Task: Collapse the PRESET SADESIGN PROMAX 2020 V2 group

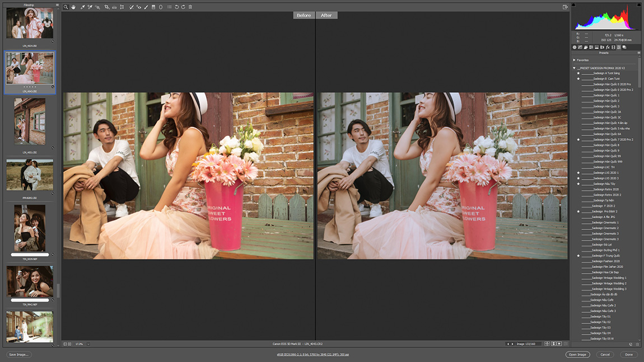Action: (575, 68)
